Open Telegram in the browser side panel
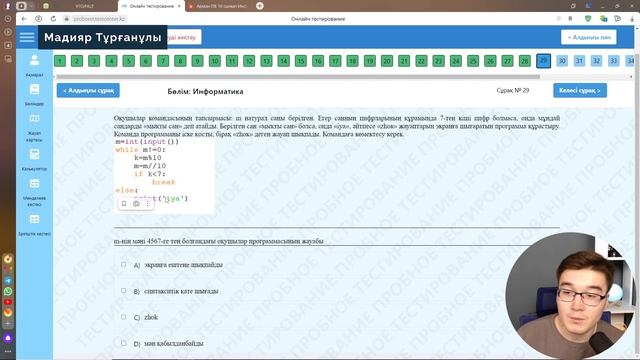Image resolution: width=640 pixels, height=360 pixels. click(x=8, y=281)
